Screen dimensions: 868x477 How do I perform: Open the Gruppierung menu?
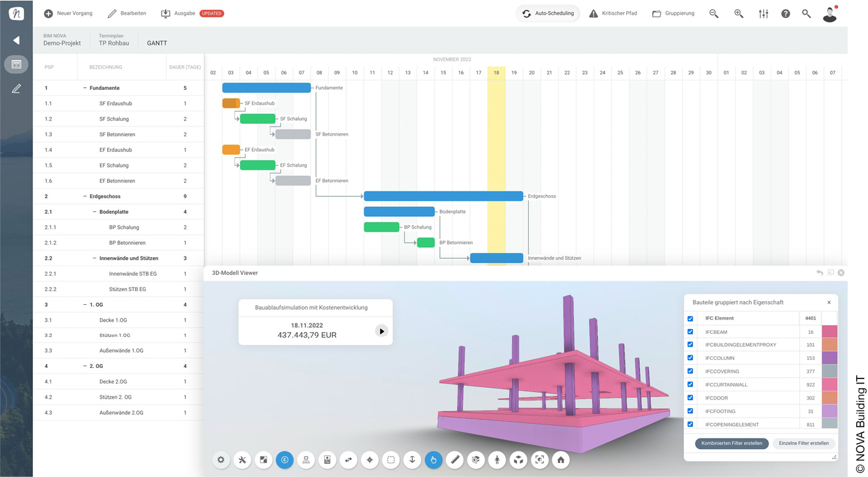pyautogui.click(x=673, y=13)
